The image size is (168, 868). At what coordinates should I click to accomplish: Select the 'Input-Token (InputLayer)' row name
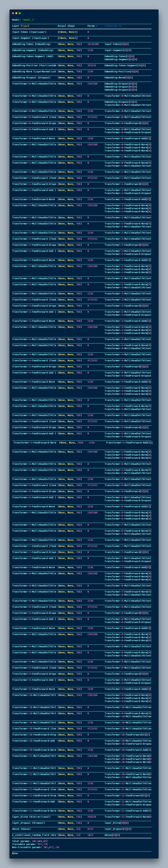tap(29, 32)
